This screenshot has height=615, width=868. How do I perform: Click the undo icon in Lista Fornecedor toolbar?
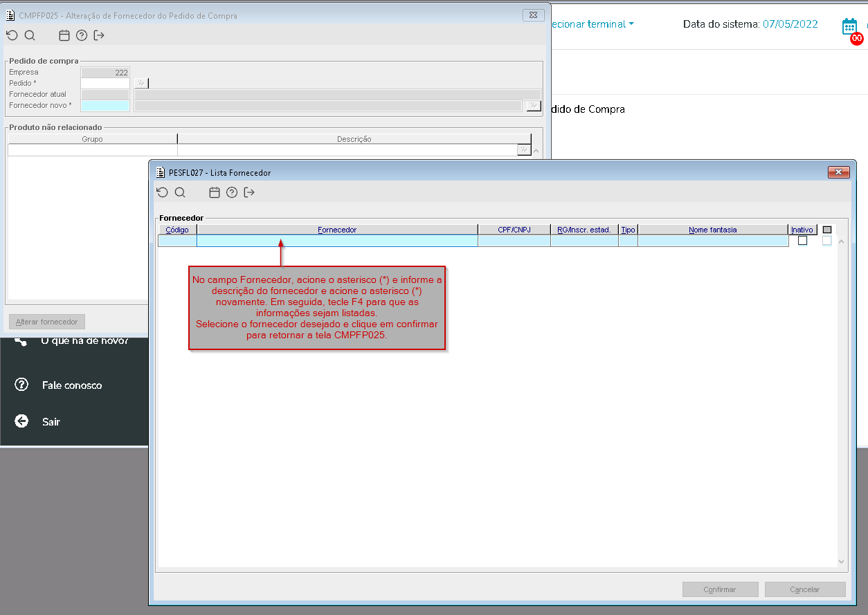162,193
